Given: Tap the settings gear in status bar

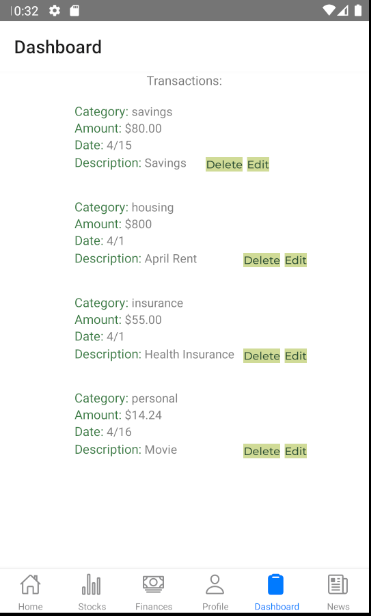Looking at the screenshot, I should coord(54,11).
